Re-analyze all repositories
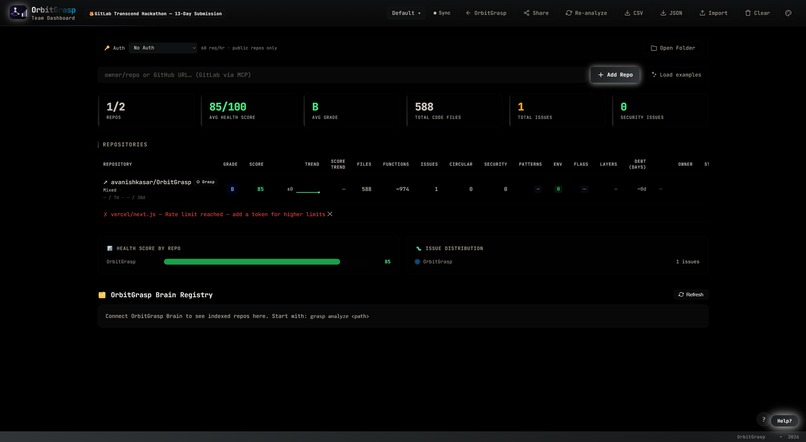 point(586,13)
